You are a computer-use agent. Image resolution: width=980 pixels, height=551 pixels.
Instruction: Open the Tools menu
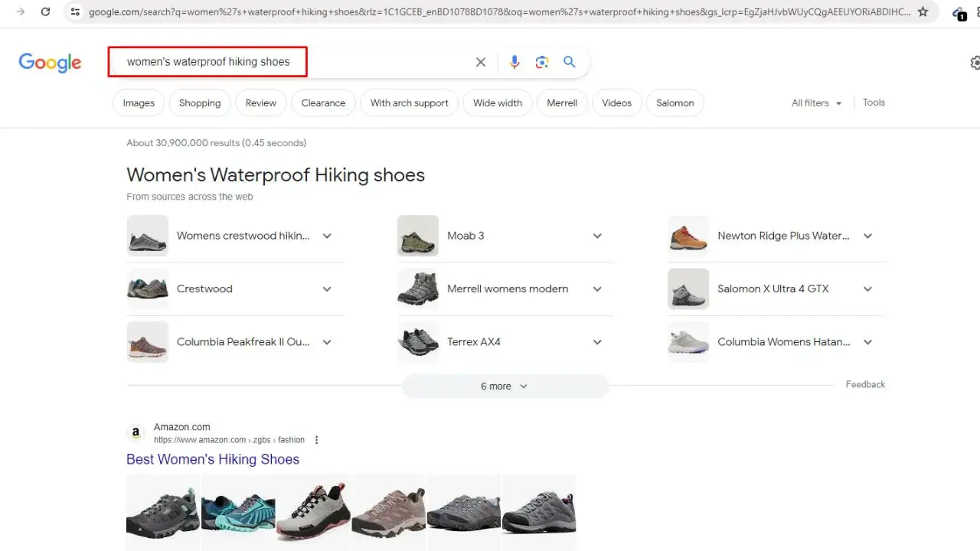[874, 103]
